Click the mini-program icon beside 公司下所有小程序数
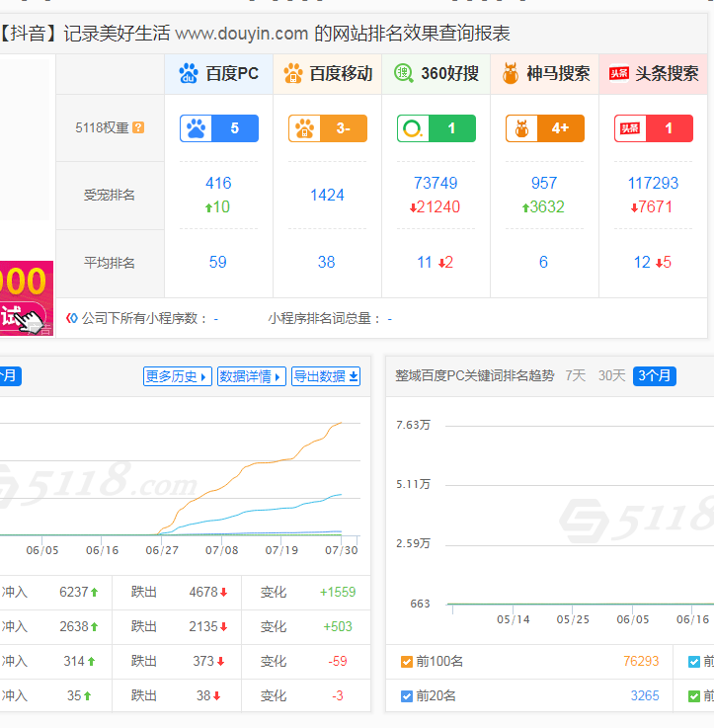Screen dimensions: 714x728 71,318
